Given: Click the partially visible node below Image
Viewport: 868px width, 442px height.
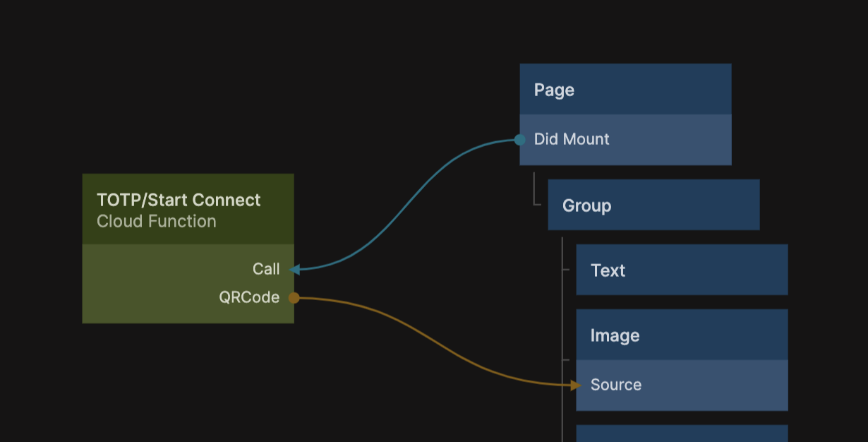Looking at the screenshot, I should pyautogui.click(x=682, y=433).
